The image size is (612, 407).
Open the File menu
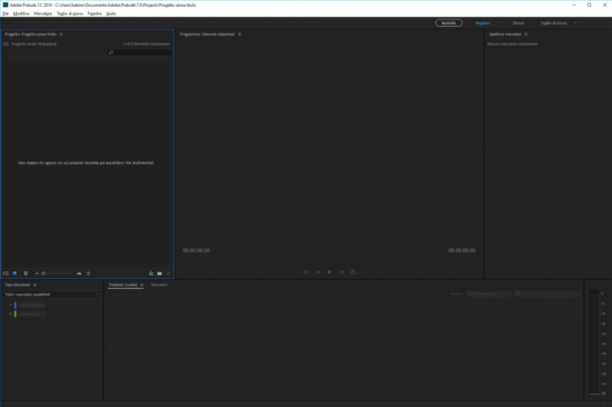(x=5, y=14)
